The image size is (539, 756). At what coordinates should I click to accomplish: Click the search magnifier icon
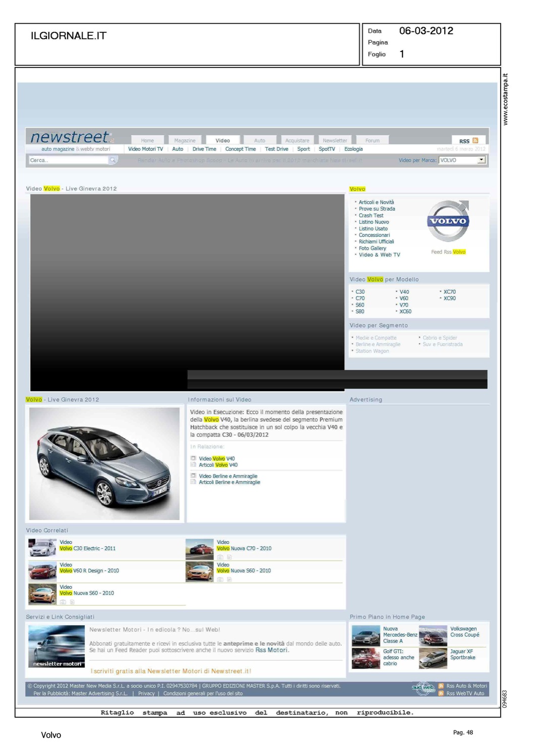[113, 160]
